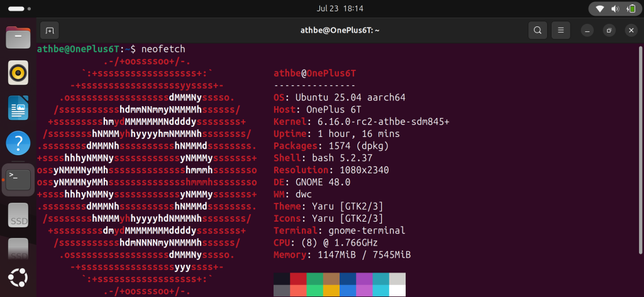Close the terminal window
This screenshot has height=297, width=644.
coord(630,30)
